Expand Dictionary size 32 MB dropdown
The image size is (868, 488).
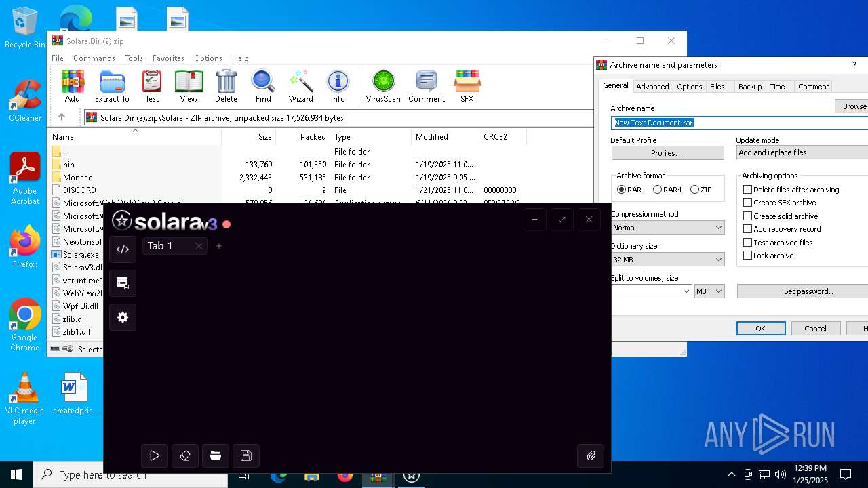pyautogui.click(x=668, y=260)
